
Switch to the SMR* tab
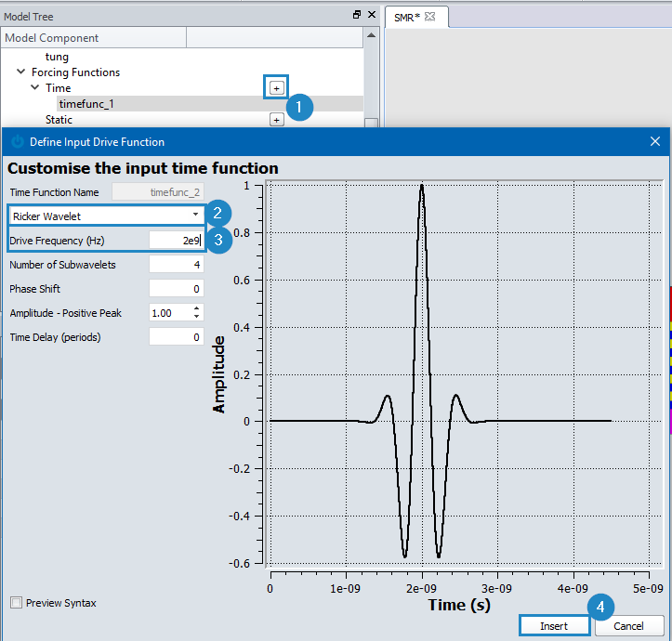[407, 18]
